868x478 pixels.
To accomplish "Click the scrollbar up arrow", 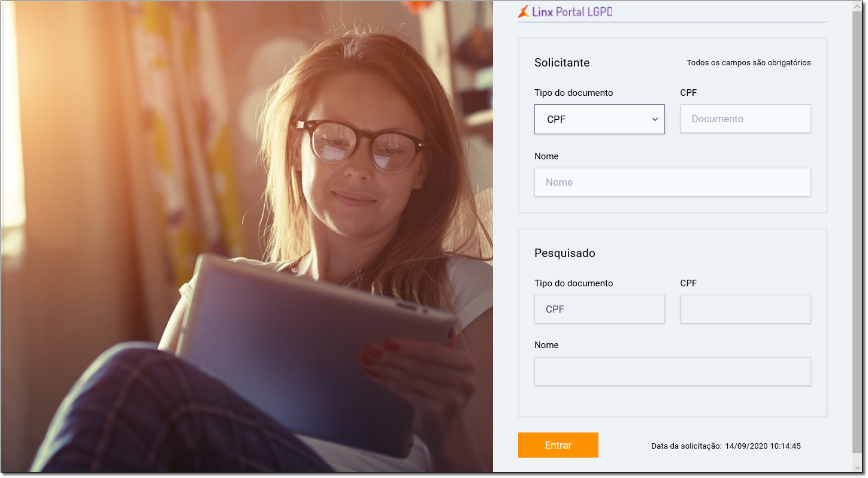I will point(857,6).
